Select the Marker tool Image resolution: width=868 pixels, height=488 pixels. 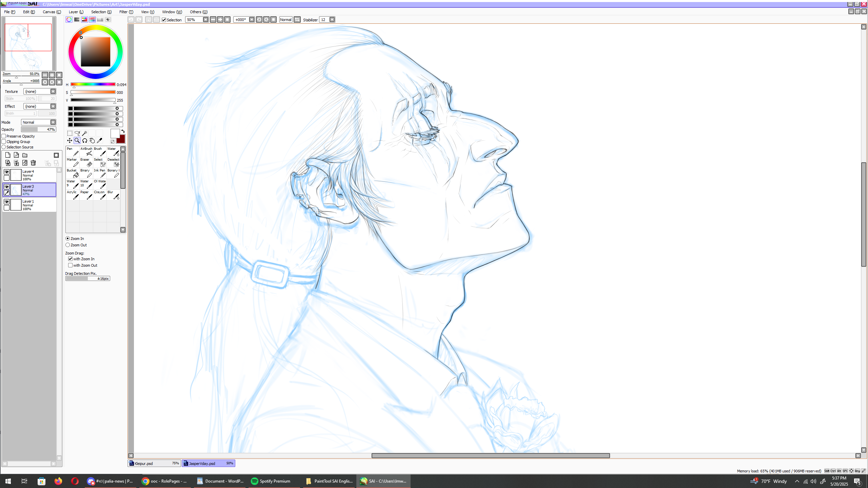(73, 162)
